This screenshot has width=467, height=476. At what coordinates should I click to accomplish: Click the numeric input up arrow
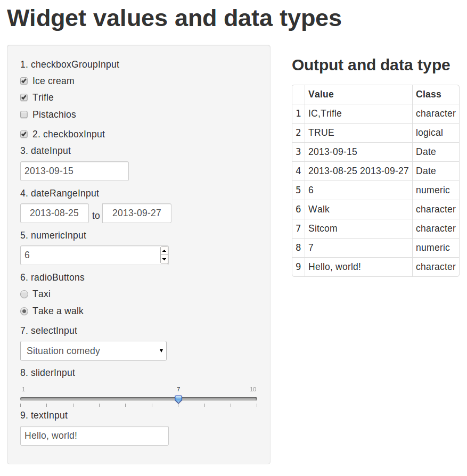pyautogui.click(x=164, y=251)
